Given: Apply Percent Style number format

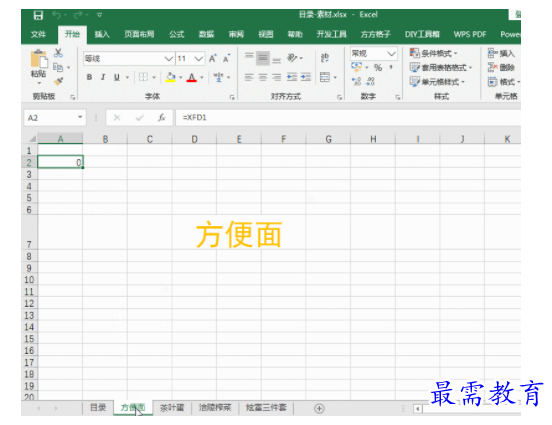Looking at the screenshot, I should coord(378,68).
